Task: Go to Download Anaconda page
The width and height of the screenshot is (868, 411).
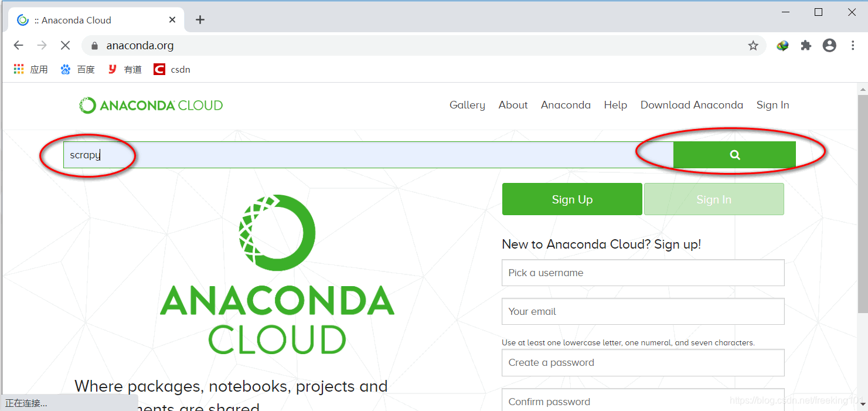Action: pyautogui.click(x=692, y=105)
